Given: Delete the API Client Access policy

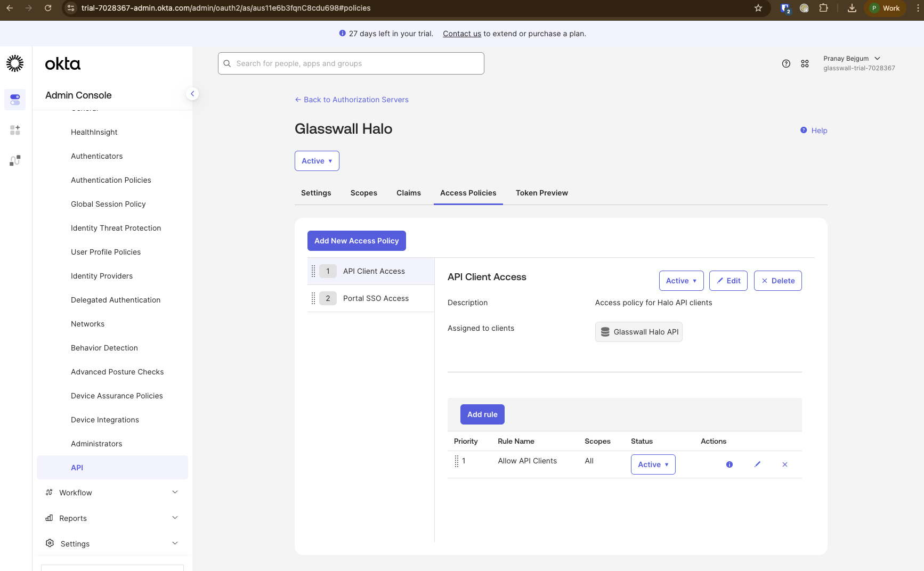Looking at the screenshot, I should 778,281.
